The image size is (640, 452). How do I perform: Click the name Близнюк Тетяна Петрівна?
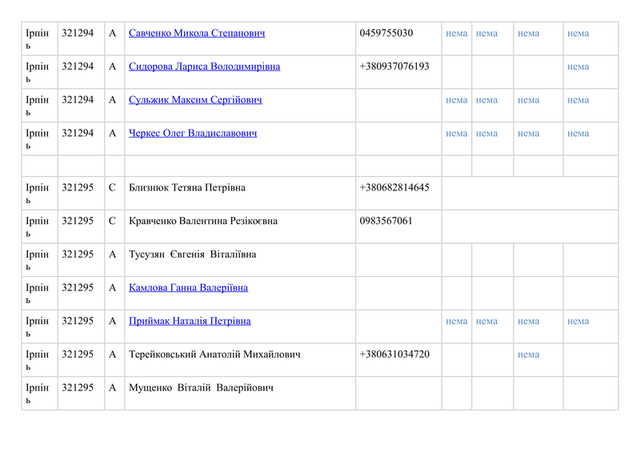click(x=187, y=188)
